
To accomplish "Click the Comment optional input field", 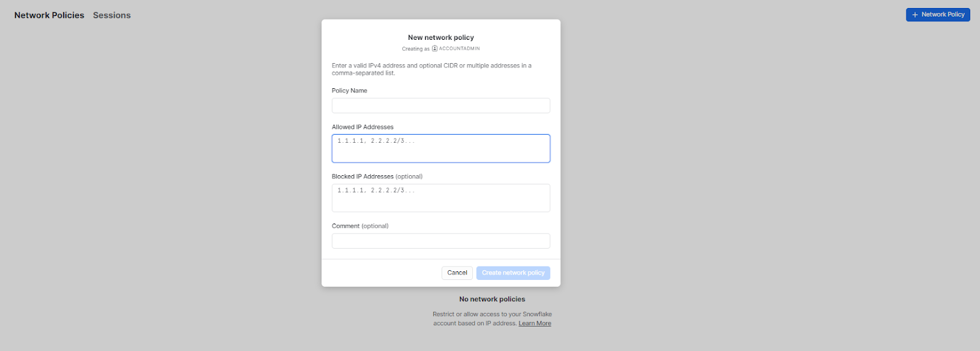I will pos(440,241).
